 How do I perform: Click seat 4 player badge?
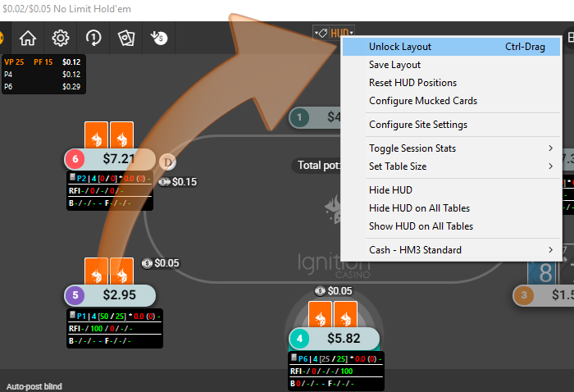click(299, 339)
